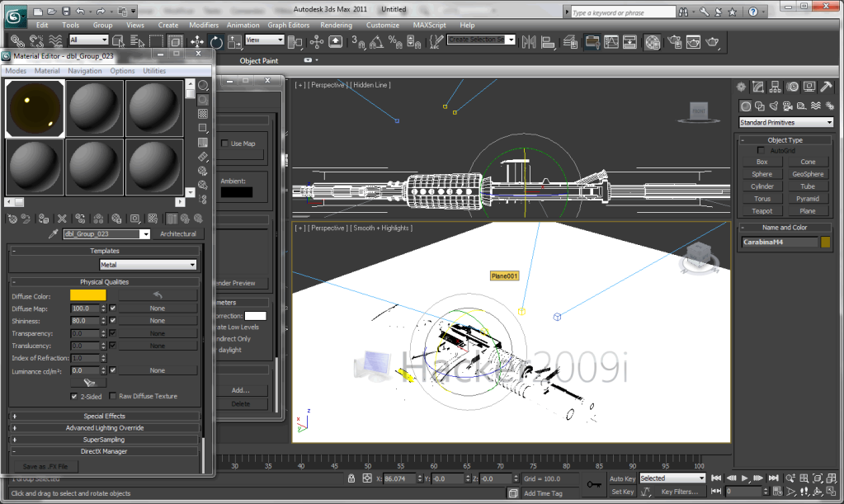Uncheck the 2-Sided checkbox
844x504 pixels.
coord(74,397)
